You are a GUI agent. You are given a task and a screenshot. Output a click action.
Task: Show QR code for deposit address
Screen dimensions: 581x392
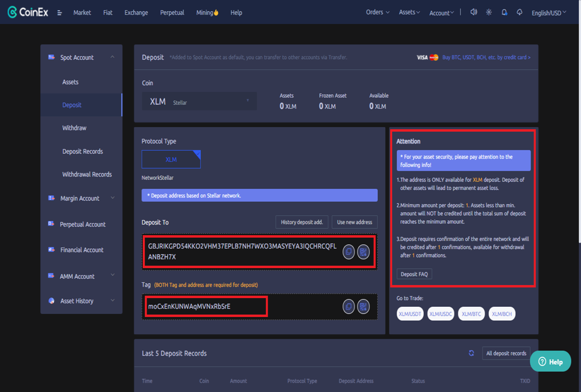(364, 252)
